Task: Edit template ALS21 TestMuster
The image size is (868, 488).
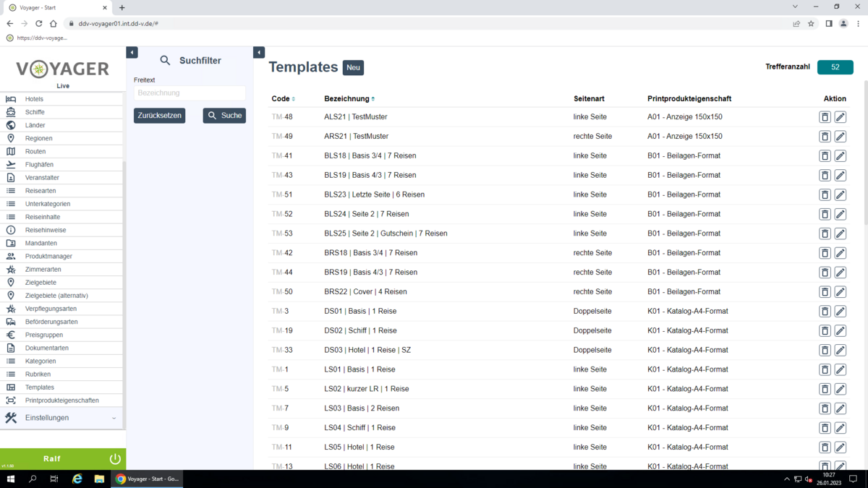Action: click(840, 117)
